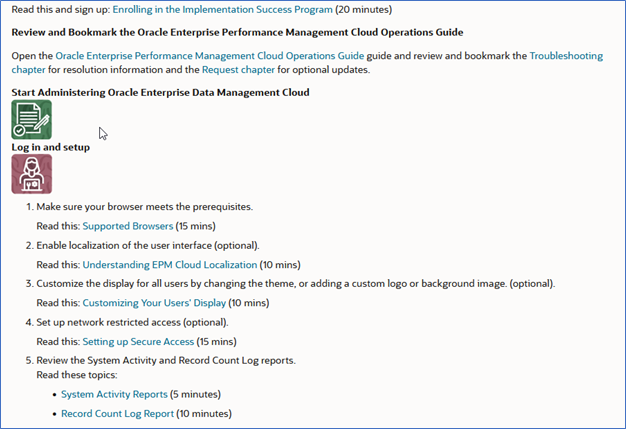This screenshot has height=429, width=626.
Task: Open the System Activity Reports link
Action: click(114, 394)
